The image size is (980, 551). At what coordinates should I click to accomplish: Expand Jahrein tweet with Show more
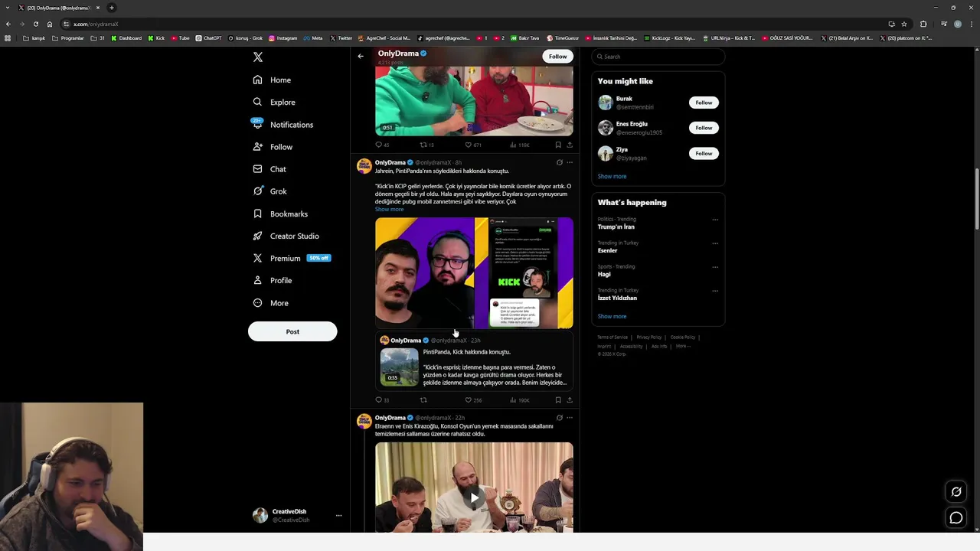pyautogui.click(x=389, y=209)
